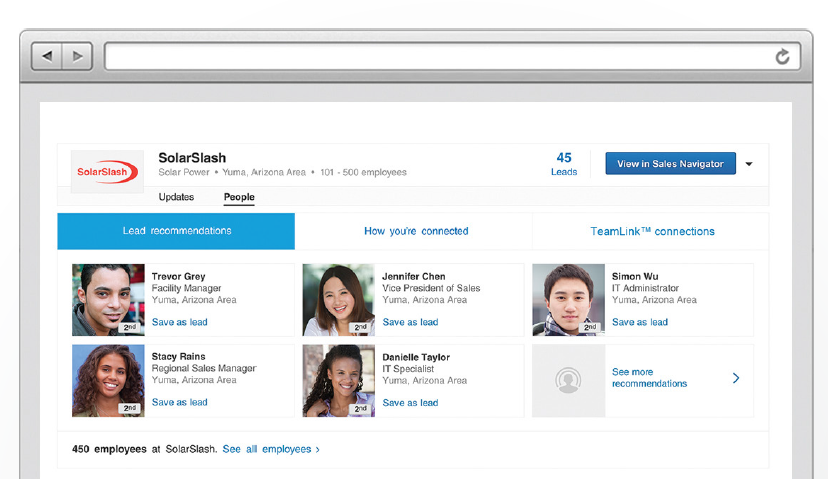Click the name Trevor Grey

(178, 276)
